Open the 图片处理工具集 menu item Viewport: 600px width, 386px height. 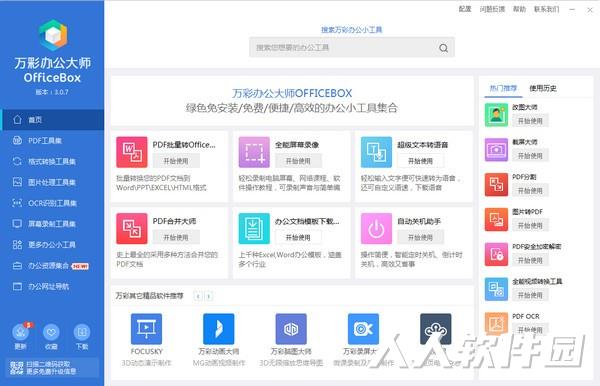pos(52,182)
